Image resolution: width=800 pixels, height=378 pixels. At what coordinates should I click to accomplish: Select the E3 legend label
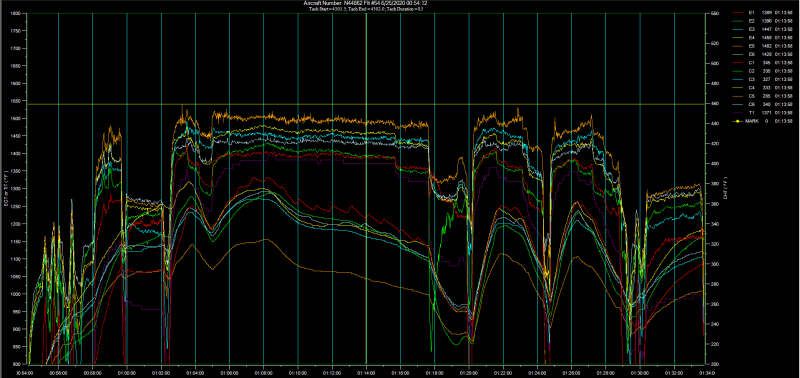(x=752, y=29)
